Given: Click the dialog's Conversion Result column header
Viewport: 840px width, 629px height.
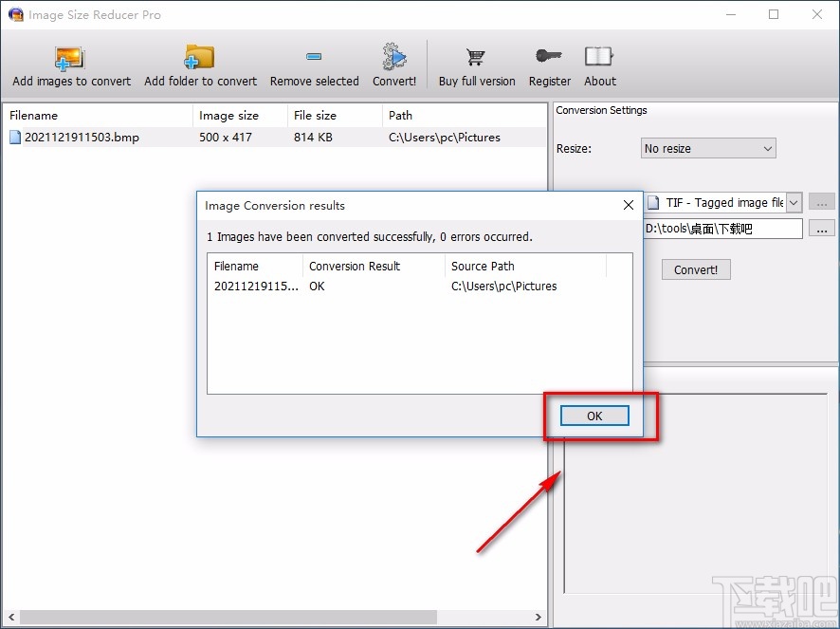Looking at the screenshot, I should point(374,266).
